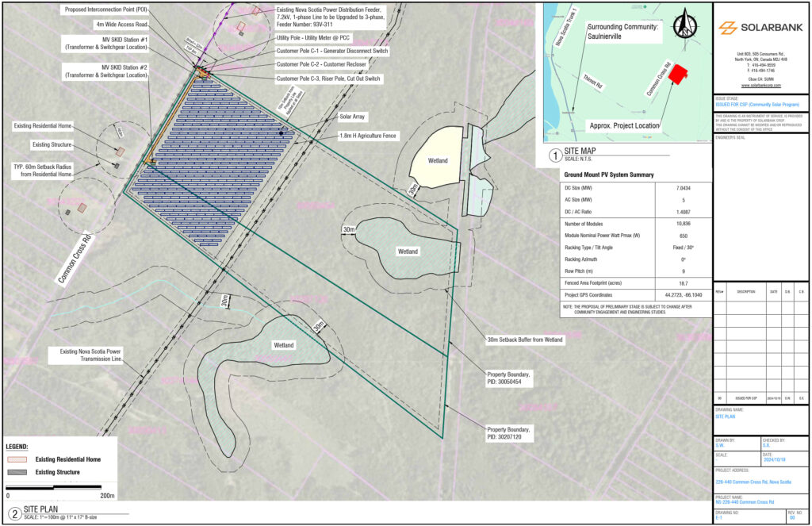Select the GPS coordinates 44.2723, -66.1040
812x526 pixels.
[x=683, y=295]
